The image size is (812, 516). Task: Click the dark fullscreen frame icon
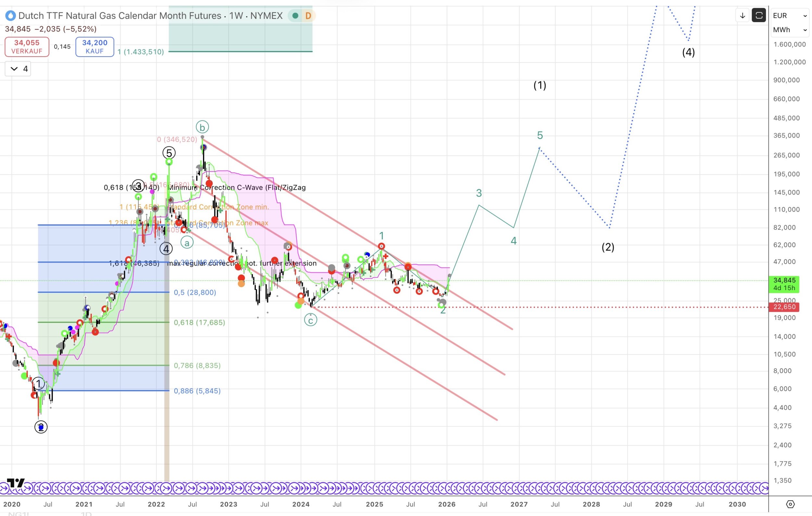tap(759, 16)
